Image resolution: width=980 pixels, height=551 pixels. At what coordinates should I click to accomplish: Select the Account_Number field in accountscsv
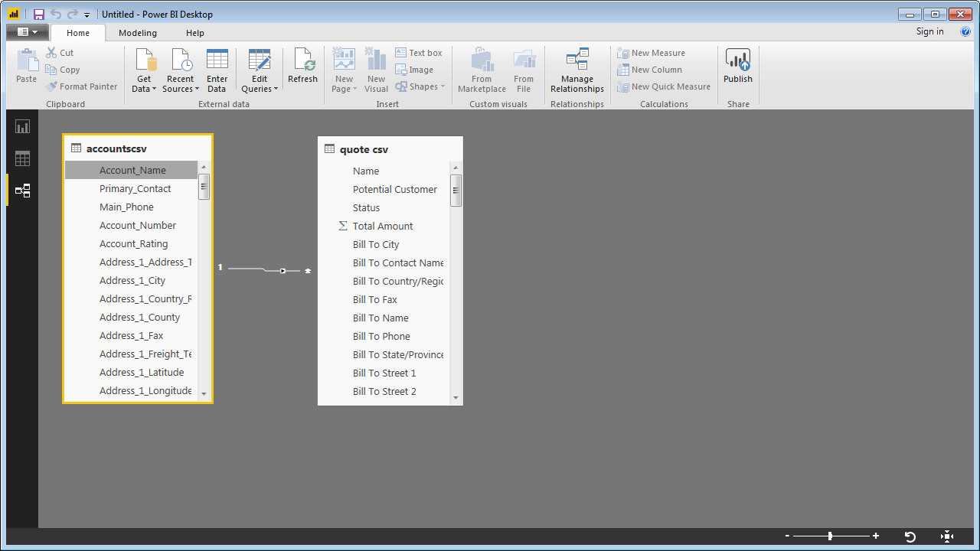coord(138,226)
